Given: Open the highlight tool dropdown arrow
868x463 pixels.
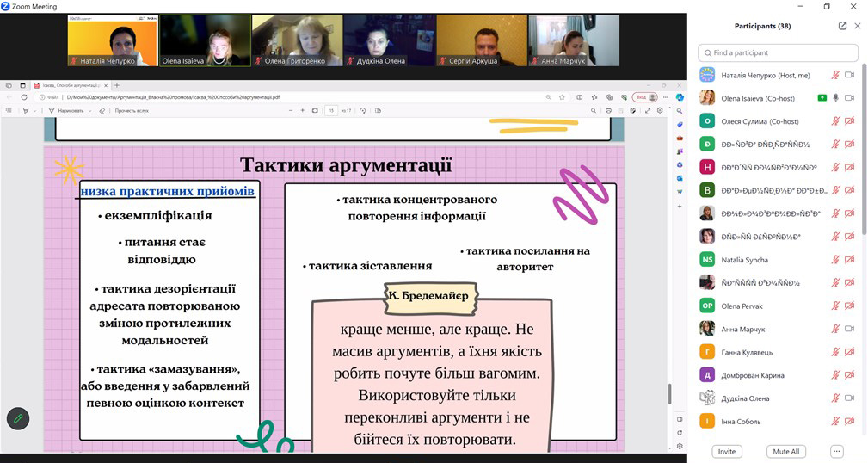Looking at the screenshot, I should (x=35, y=111).
